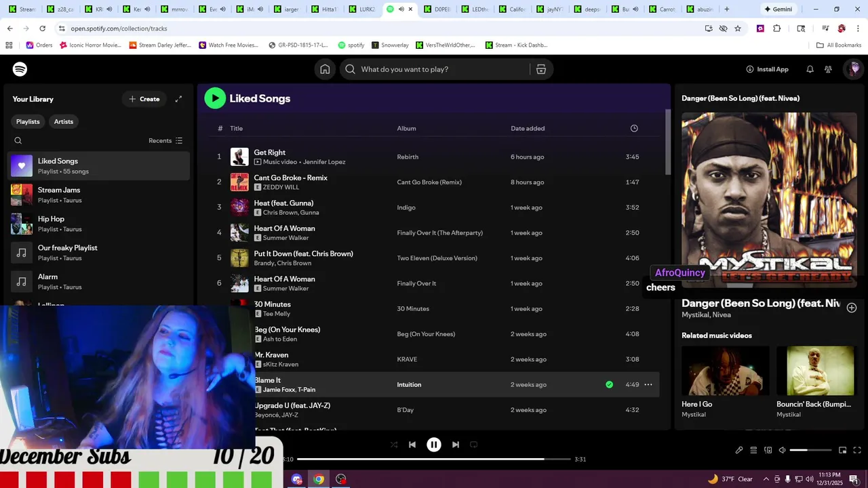Screen dimensions: 868x488
Task: Adjust the Spotify volume slider
Action: coord(810,450)
